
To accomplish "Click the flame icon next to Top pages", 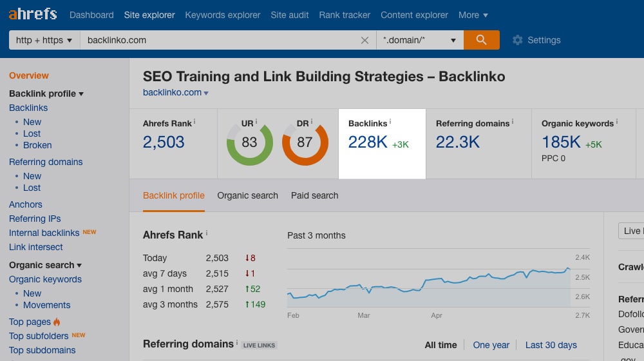I will tap(57, 322).
